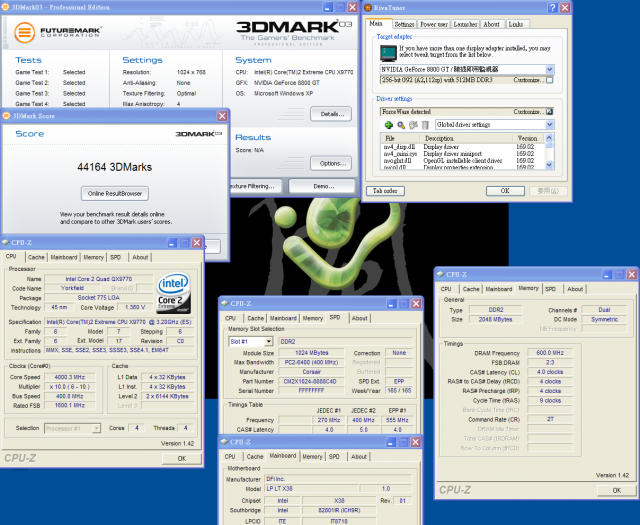Click the scroll-up arrow of the RivaTuner file list
The height and width of the screenshot is (525, 640).
click(549, 138)
